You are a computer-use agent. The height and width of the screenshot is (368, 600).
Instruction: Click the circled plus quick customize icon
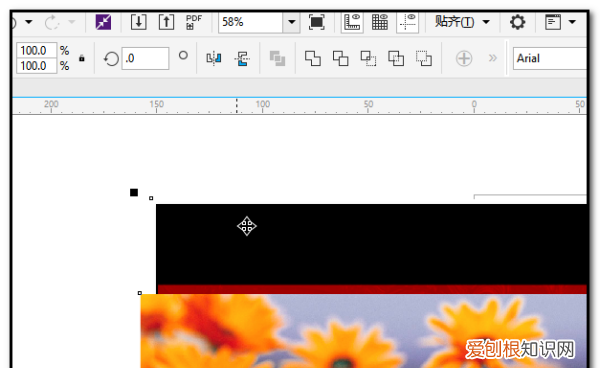[x=464, y=59]
